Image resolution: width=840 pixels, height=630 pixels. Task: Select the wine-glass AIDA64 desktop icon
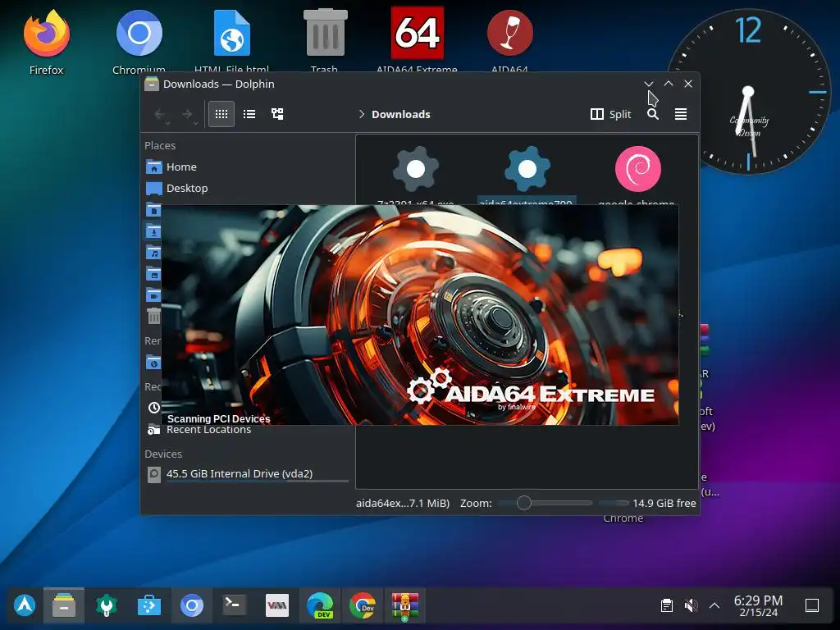(x=509, y=41)
